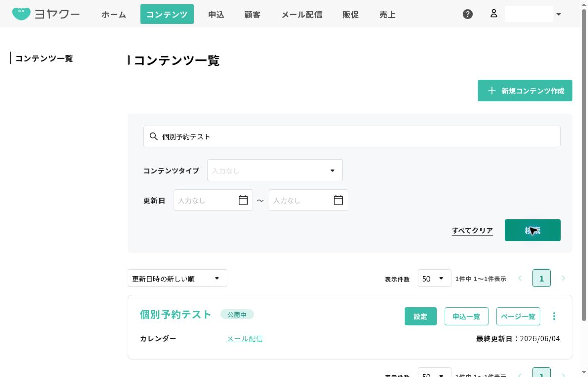The height and width of the screenshot is (377, 588).
Task: Focus the keyword search field
Action: pos(352,137)
